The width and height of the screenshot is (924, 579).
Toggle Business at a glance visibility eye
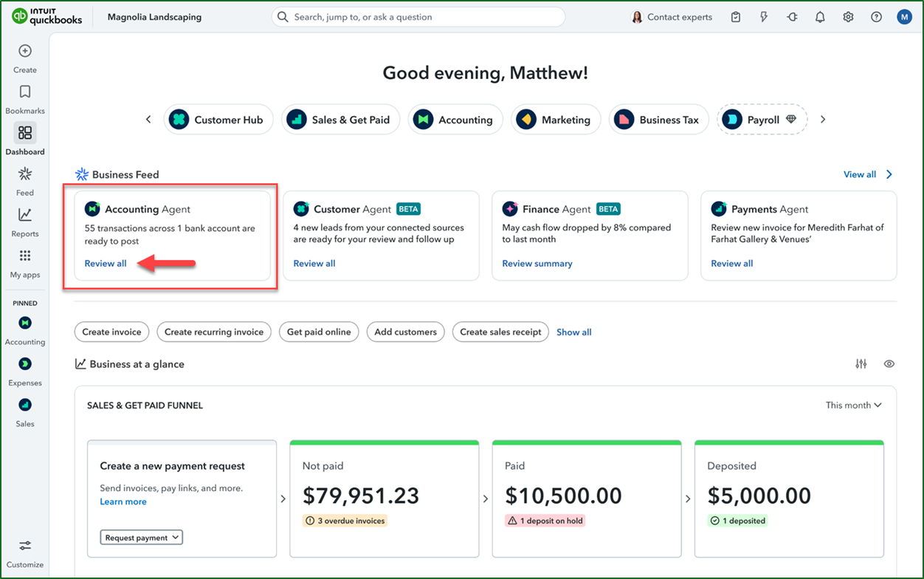889,364
